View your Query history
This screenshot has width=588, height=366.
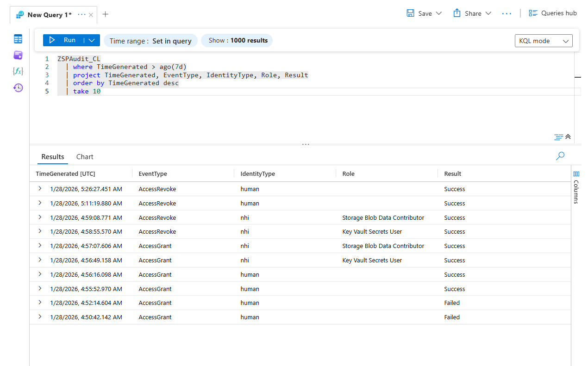click(x=18, y=87)
